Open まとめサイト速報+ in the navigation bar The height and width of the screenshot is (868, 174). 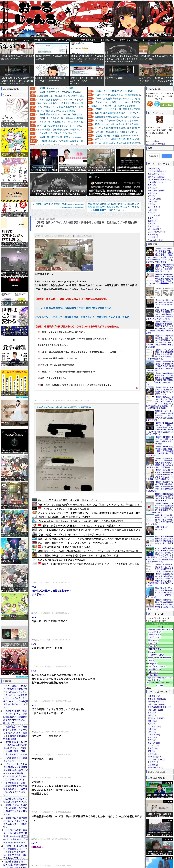tap(129, 40)
